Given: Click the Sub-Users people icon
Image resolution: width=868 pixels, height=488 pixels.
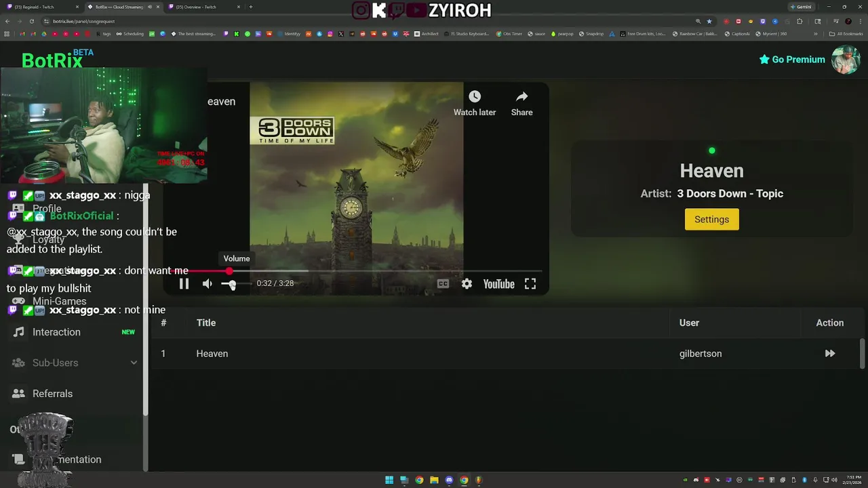Looking at the screenshot, I should coord(19,363).
